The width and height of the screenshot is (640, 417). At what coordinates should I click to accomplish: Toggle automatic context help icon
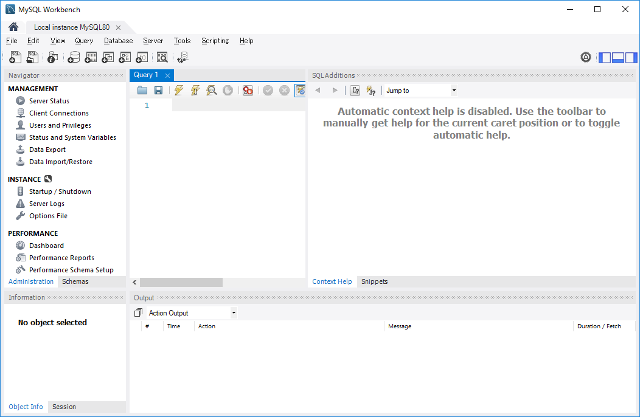click(x=370, y=90)
